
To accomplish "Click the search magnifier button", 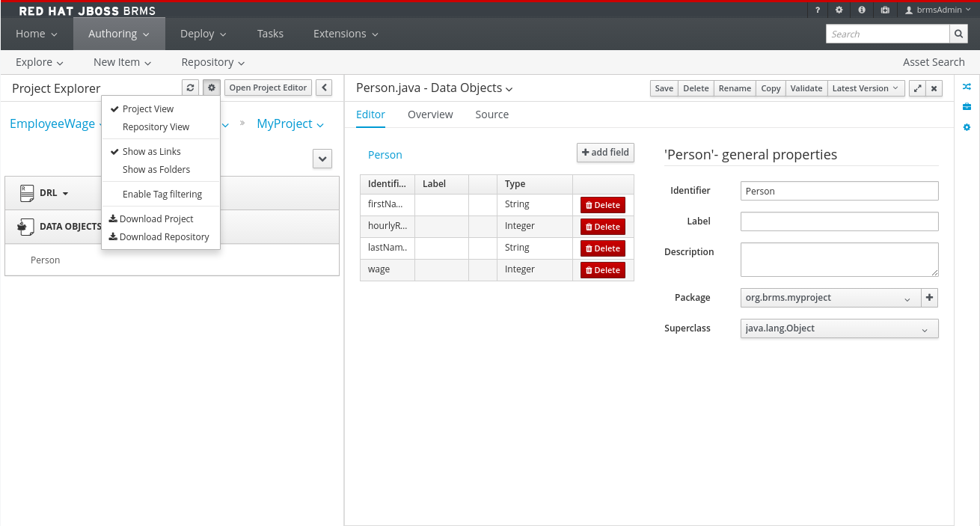I will coord(959,34).
